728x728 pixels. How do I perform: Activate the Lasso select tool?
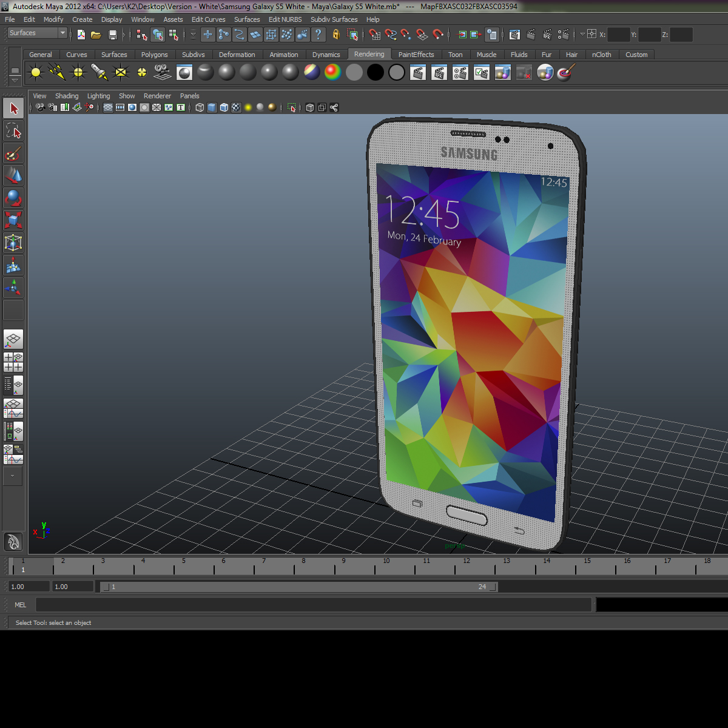pos(13,131)
